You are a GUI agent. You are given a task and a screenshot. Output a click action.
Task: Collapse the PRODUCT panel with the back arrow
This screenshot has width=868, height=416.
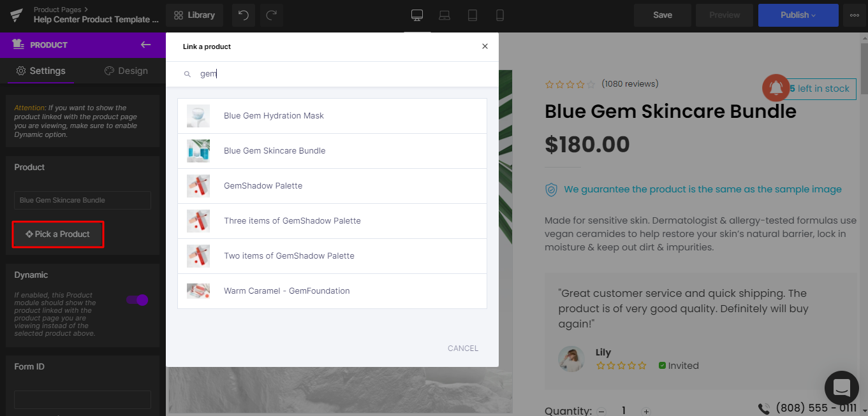tap(145, 45)
